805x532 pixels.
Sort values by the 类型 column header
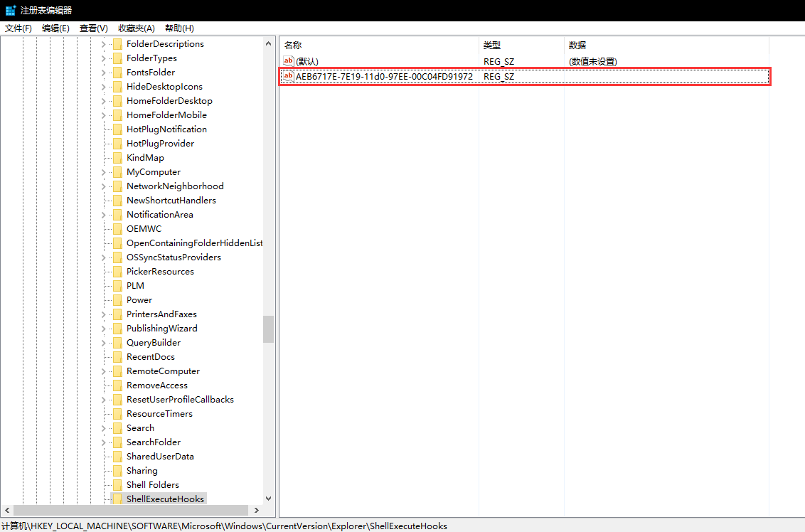(521, 46)
